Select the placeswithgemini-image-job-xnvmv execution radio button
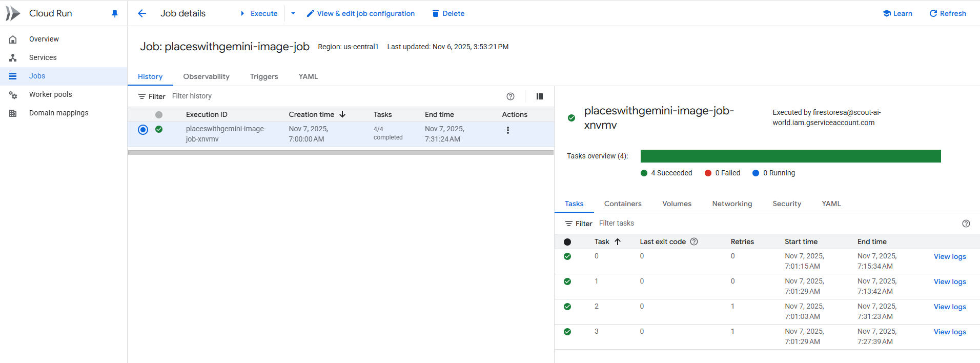The height and width of the screenshot is (363, 980). [143, 130]
